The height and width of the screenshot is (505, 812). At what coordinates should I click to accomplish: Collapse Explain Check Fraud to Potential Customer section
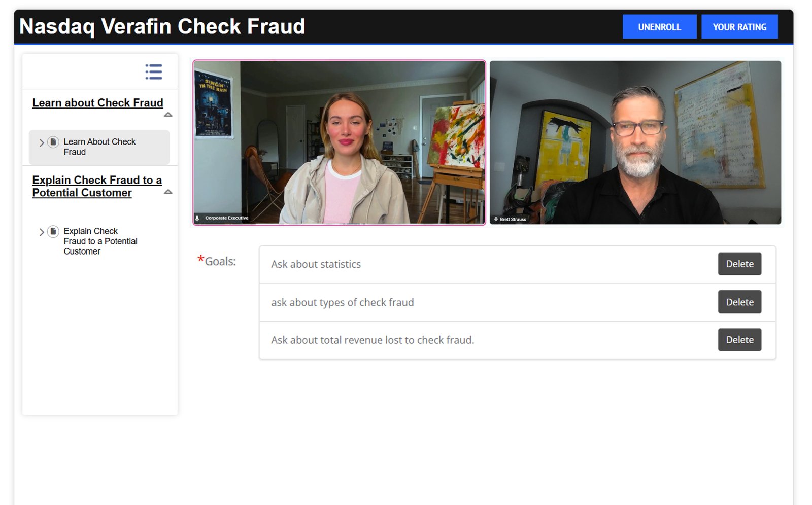(x=168, y=192)
